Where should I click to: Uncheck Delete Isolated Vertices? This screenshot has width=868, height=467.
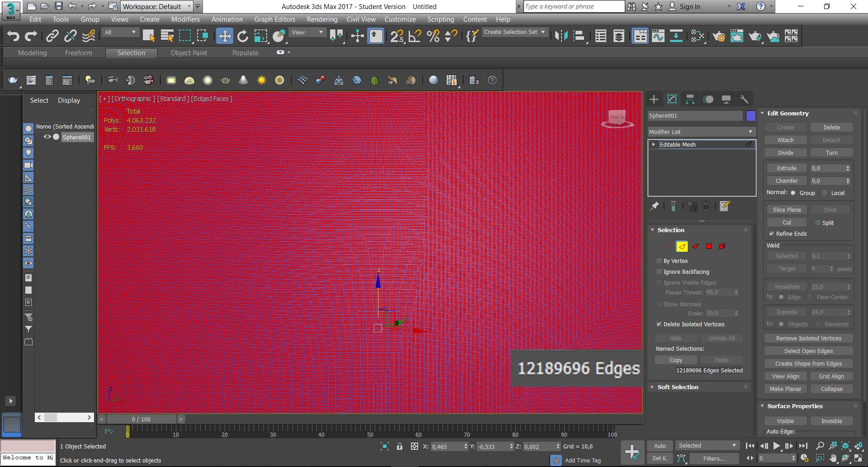point(659,324)
